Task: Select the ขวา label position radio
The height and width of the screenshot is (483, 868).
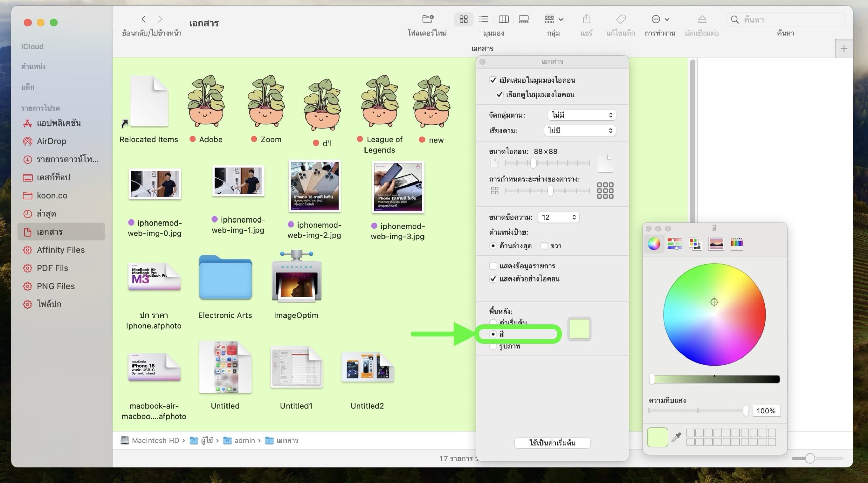Action: tap(544, 246)
